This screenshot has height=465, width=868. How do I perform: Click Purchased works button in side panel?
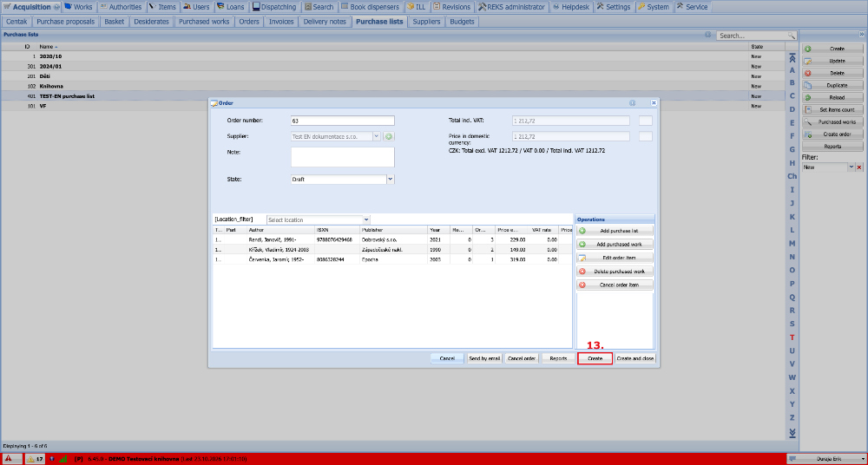[x=833, y=121]
